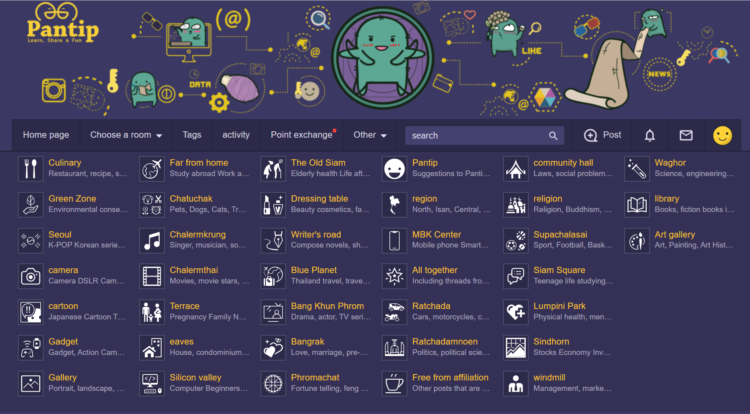The image size is (750, 414).
Task: Click the magnifier icon in search box
Action: [553, 136]
